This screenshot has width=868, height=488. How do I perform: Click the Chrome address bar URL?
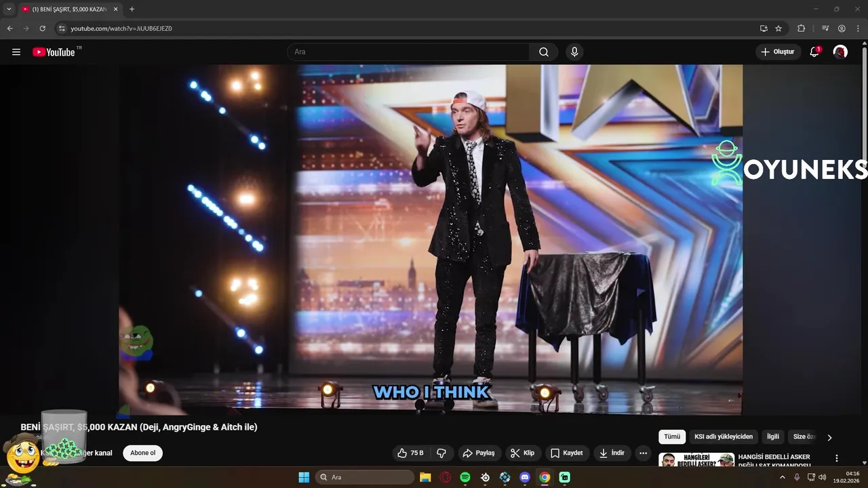[x=121, y=28]
